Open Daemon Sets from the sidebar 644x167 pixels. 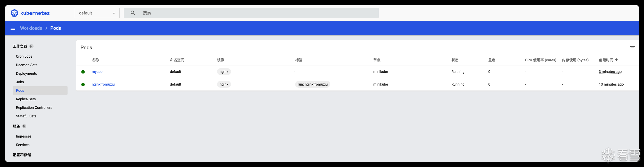click(x=27, y=65)
